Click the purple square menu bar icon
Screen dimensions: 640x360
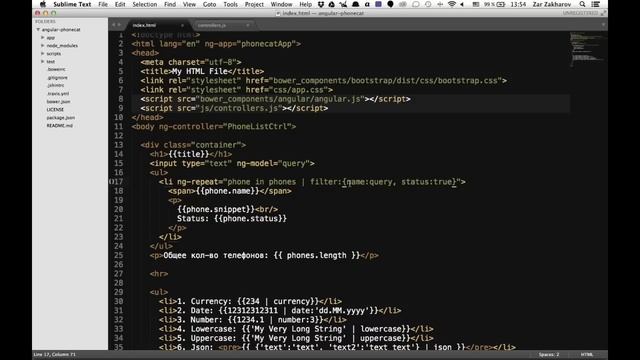pos(378,4)
